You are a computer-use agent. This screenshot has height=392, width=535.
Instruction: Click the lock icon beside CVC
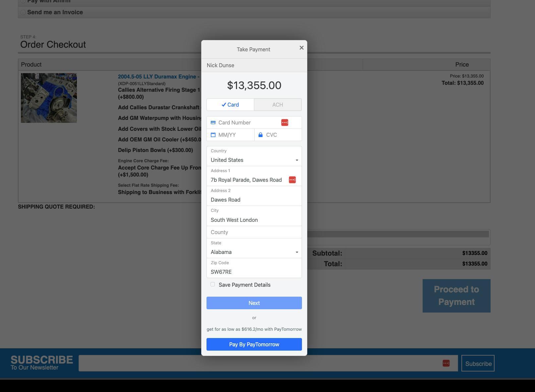[261, 135]
